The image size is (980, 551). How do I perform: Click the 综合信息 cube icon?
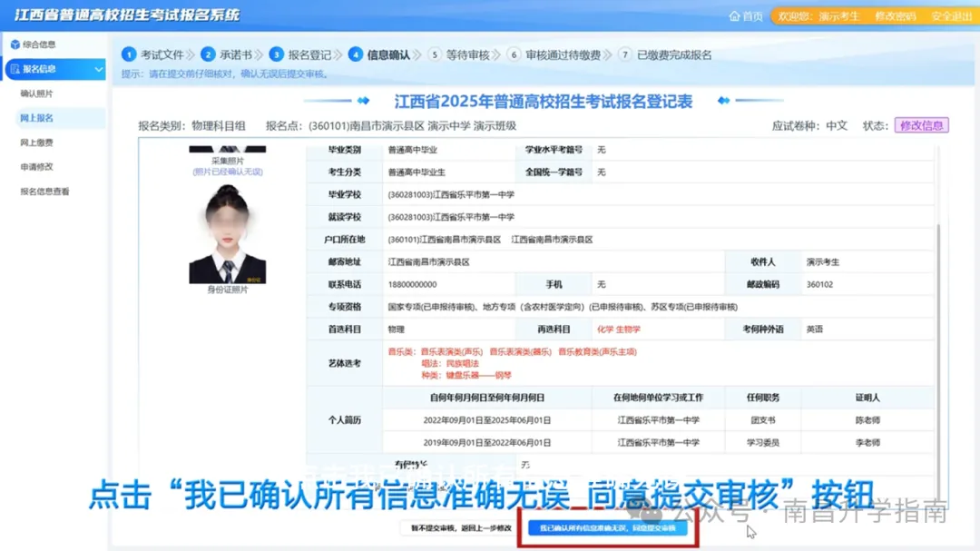tap(15, 44)
